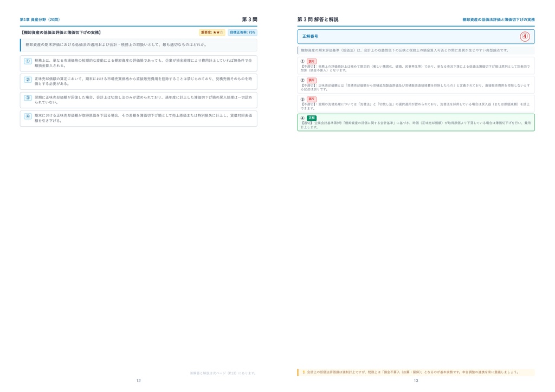
Task: Open the 第1章 資産分野 (20問) header link
Action: 40,19
